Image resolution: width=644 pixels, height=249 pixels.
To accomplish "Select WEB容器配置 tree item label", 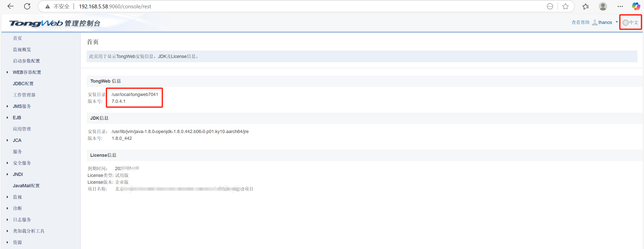I will tap(27, 72).
